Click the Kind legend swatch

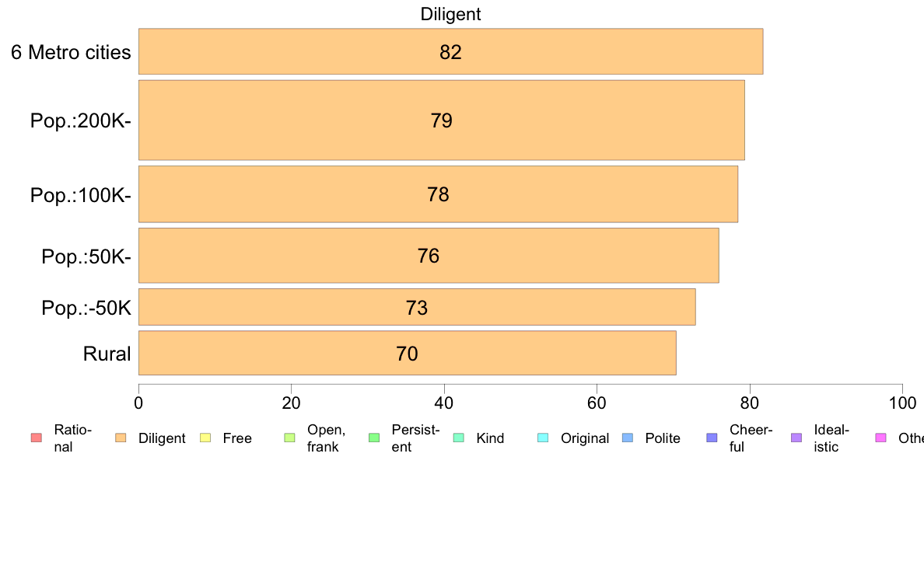pos(458,438)
